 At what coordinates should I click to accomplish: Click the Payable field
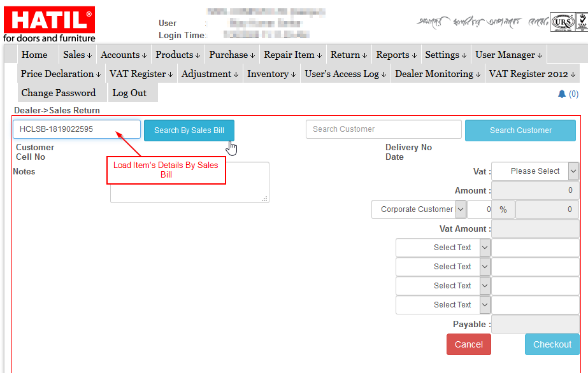pos(535,324)
